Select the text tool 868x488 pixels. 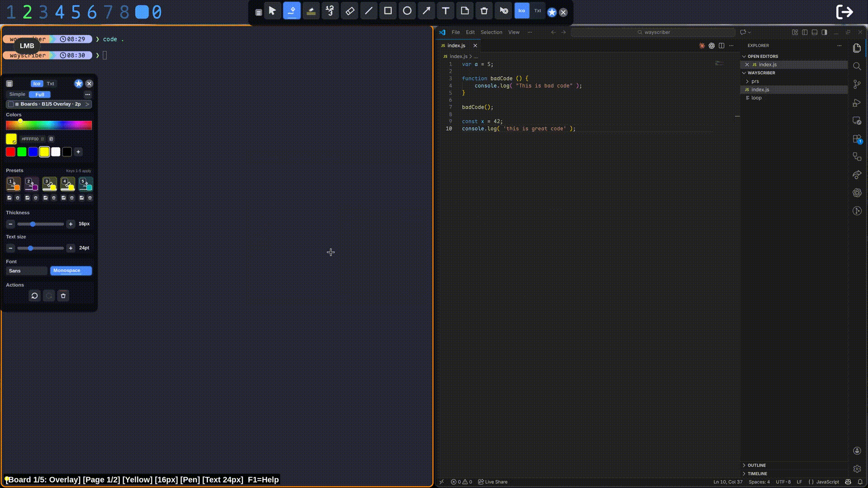pyautogui.click(x=445, y=11)
